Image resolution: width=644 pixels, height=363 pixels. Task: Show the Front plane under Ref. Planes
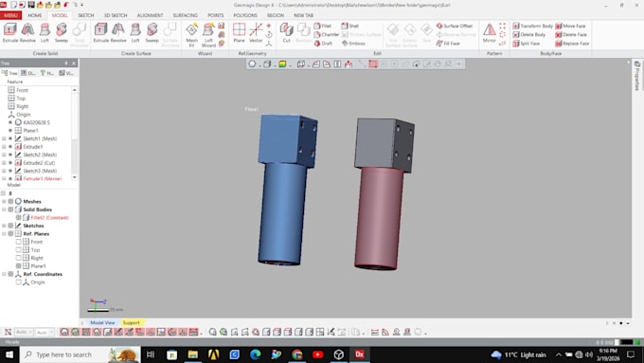click(x=19, y=242)
